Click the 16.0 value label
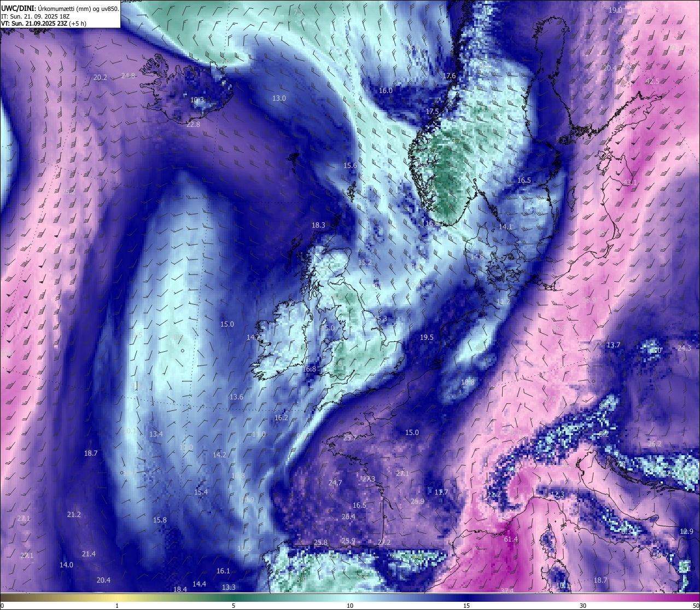Viewport: 700px width, 610px height. (386, 90)
